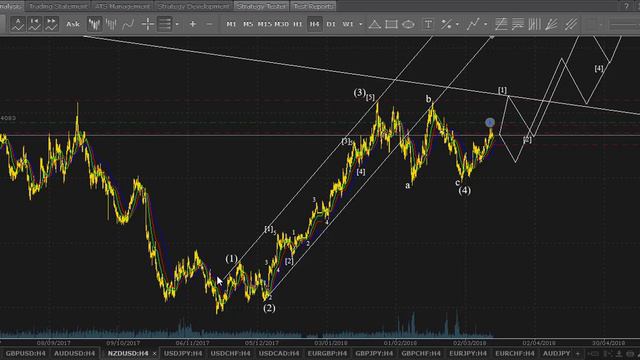The height and width of the screenshot is (360, 640).
Task: Expand the polyline tool dropdown arrow
Action: tap(485, 24)
